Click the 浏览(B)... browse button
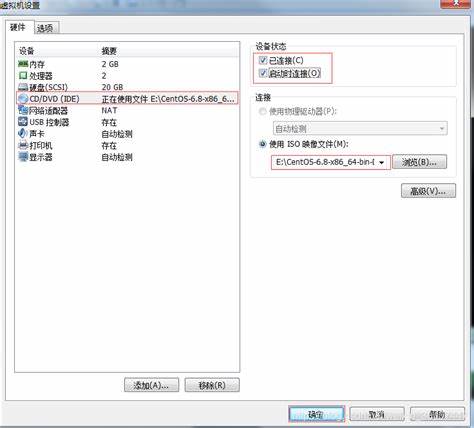The width and height of the screenshot is (474, 428). coord(419,162)
